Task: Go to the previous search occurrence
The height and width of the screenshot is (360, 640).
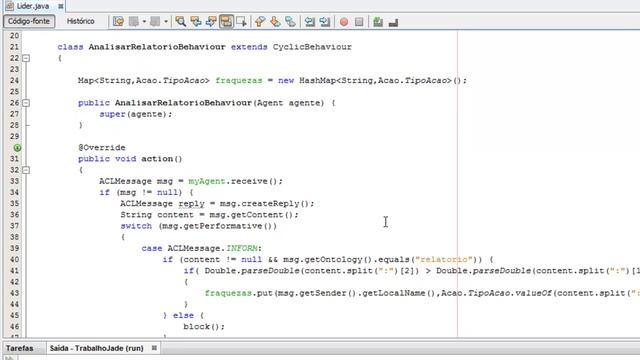Action: pos(196,22)
